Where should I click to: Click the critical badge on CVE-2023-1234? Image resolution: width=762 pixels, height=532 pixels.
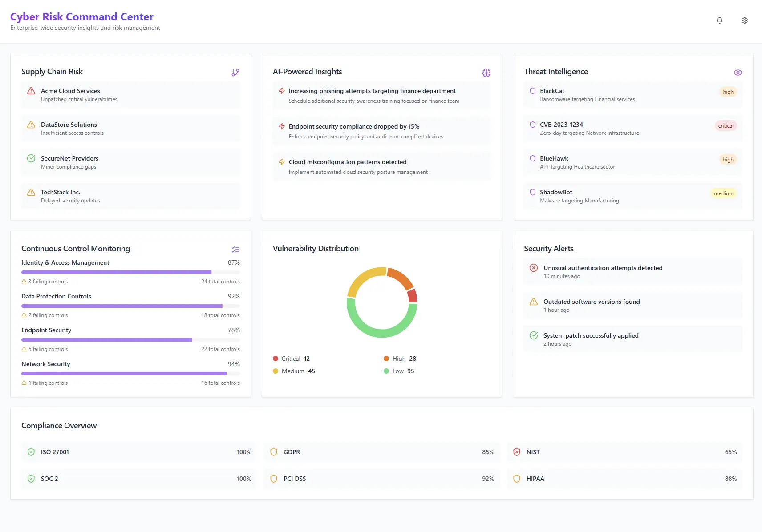pyautogui.click(x=726, y=125)
